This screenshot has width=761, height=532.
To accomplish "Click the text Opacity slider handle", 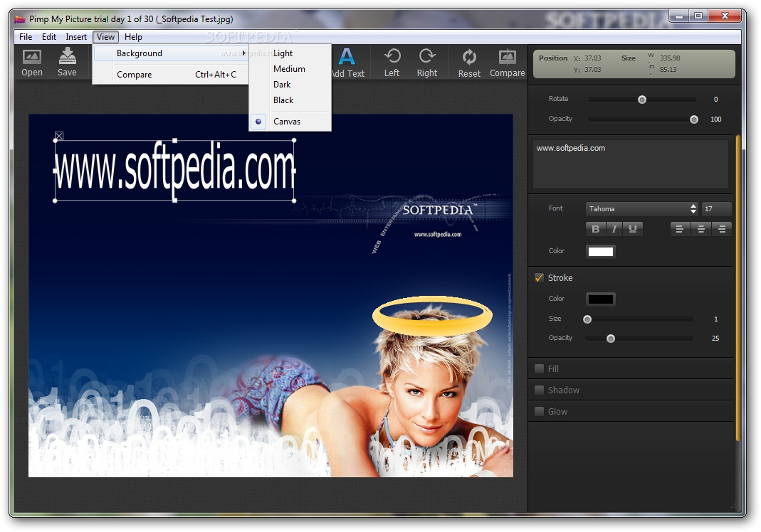I will 694,119.
